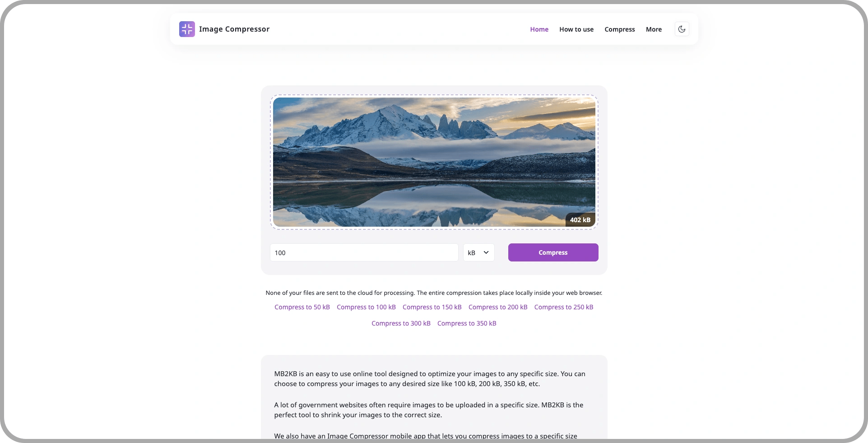This screenshot has width=868, height=443.
Task: Select the Compress to 250 kB link
Action: 564,307
